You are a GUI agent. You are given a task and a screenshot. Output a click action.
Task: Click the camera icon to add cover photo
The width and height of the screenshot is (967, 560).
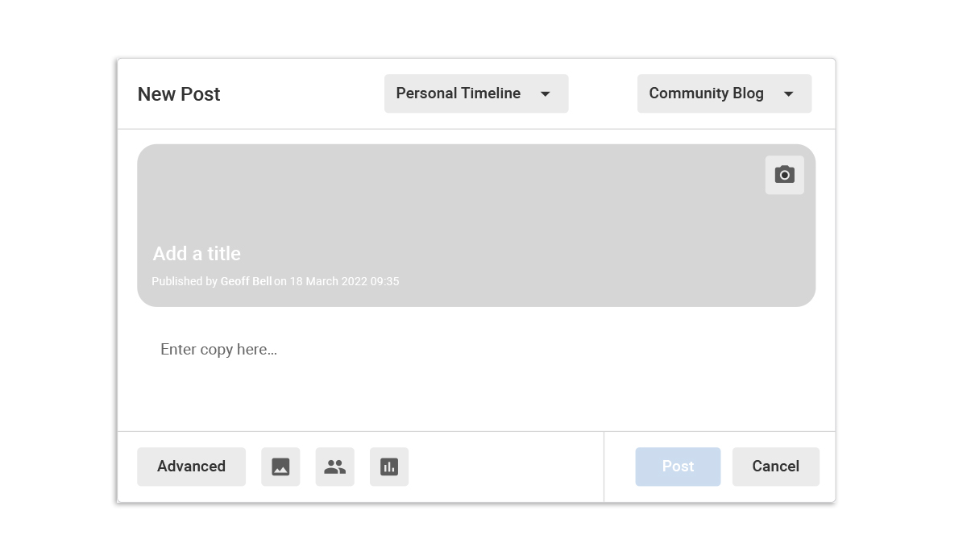(x=784, y=175)
